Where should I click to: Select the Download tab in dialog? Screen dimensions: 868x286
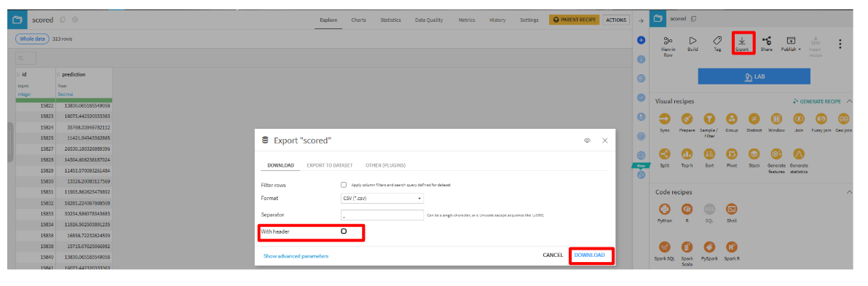(x=280, y=165)
